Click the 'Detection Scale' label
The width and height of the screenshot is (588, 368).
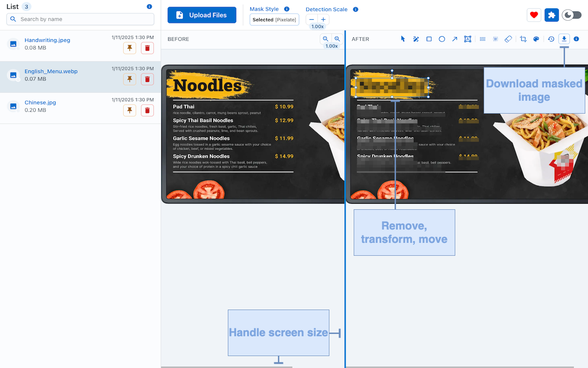coord(327,10)
